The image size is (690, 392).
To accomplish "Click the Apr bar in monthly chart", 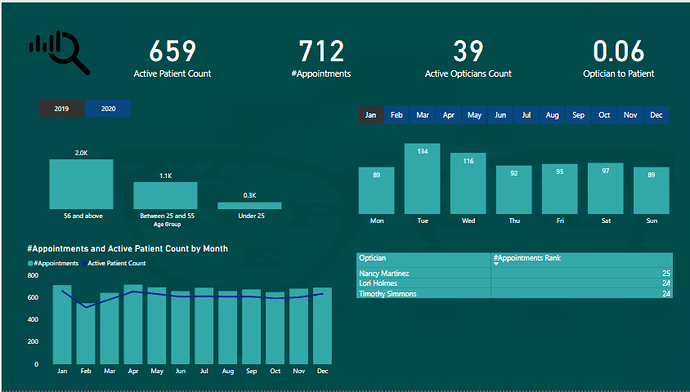I will click(133, 324).
